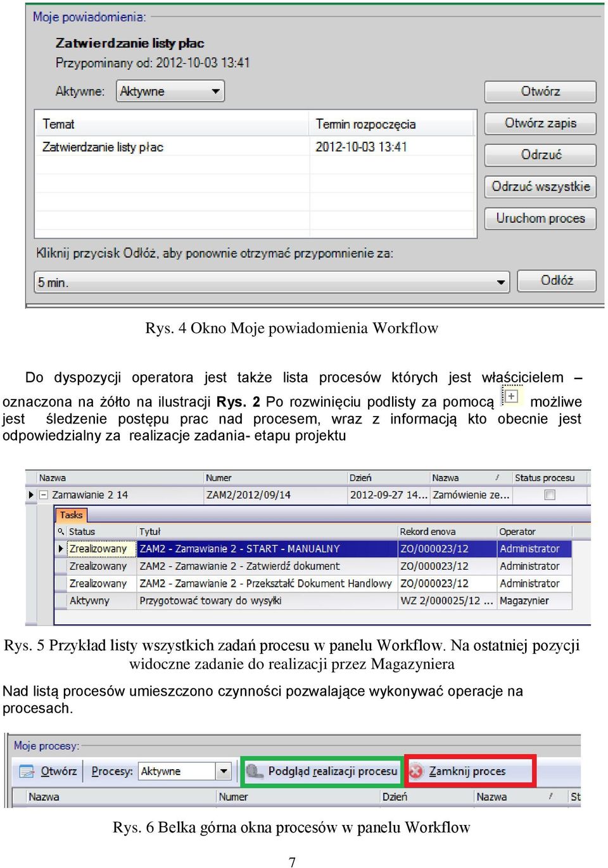Open the Procesy Aktywne dropdown arrow
This screenshot has height=868, width=608.
[x=223, y=771]
